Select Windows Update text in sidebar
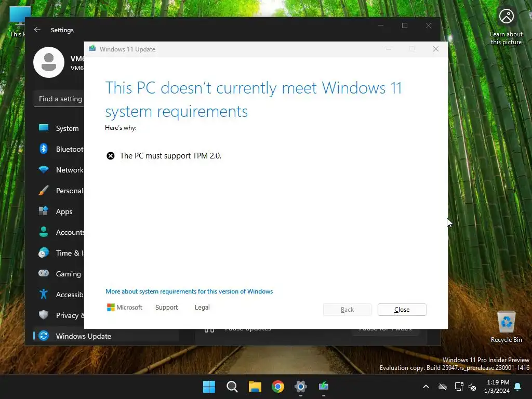Screen dimensions: 532x399 click(x=84, y=336)
